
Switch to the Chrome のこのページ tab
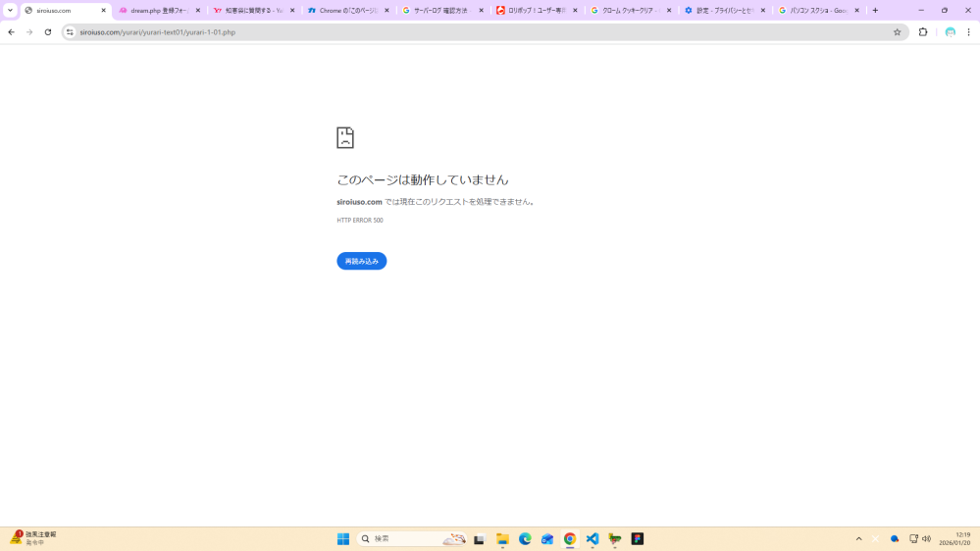(348, 11)
